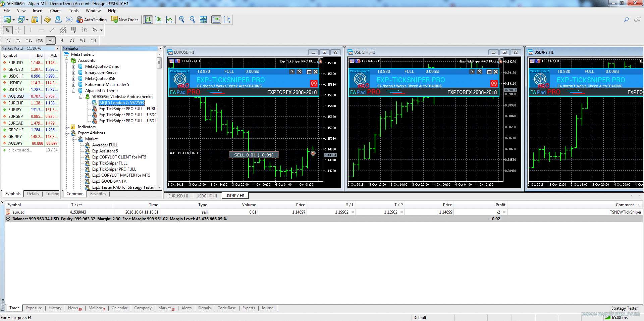Open the chat bubbles icon top right
The width and height of the screenshot is (644, 321).
pos(638,20)
